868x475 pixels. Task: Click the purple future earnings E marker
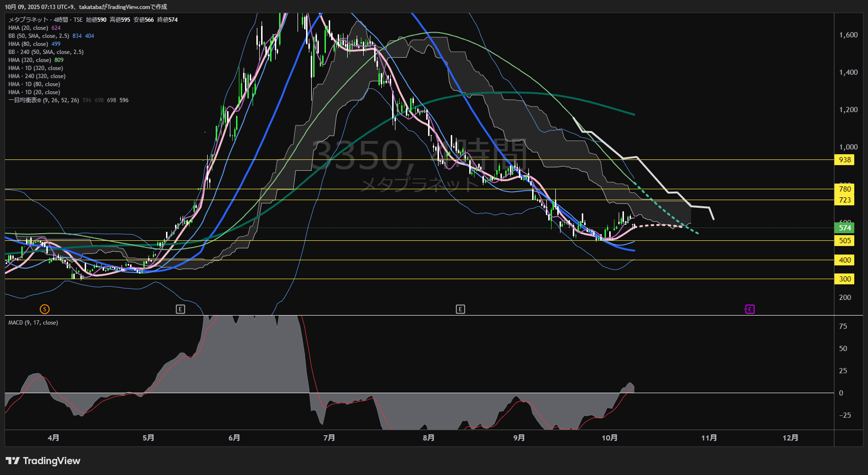click(x=750, y=309)
